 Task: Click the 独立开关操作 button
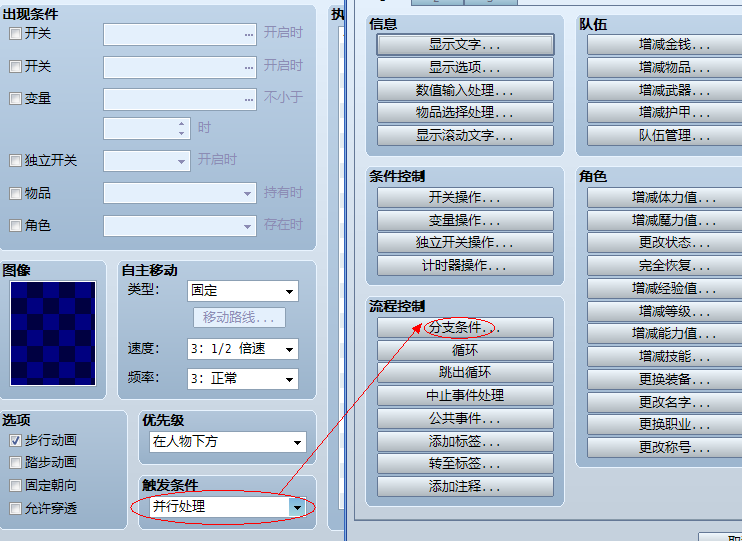click(x=465, y=243)
